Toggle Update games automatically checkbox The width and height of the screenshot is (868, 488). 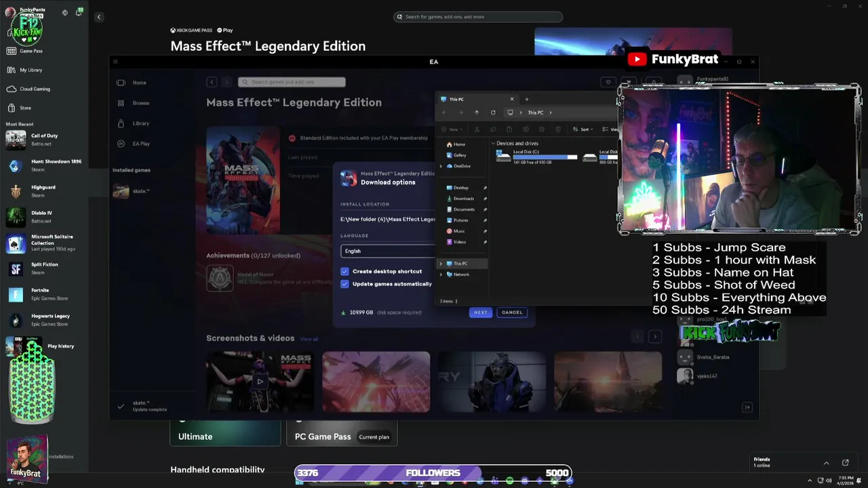[344, 284]
